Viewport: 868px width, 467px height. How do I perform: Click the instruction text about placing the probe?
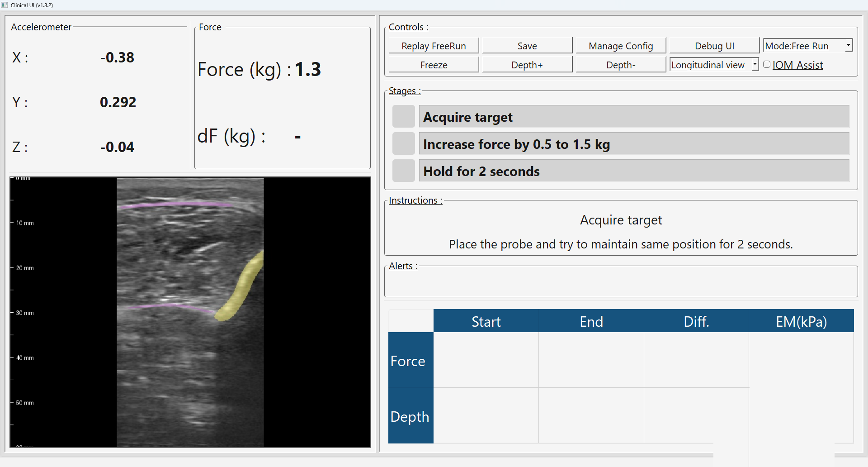click(x=621, y=244)
